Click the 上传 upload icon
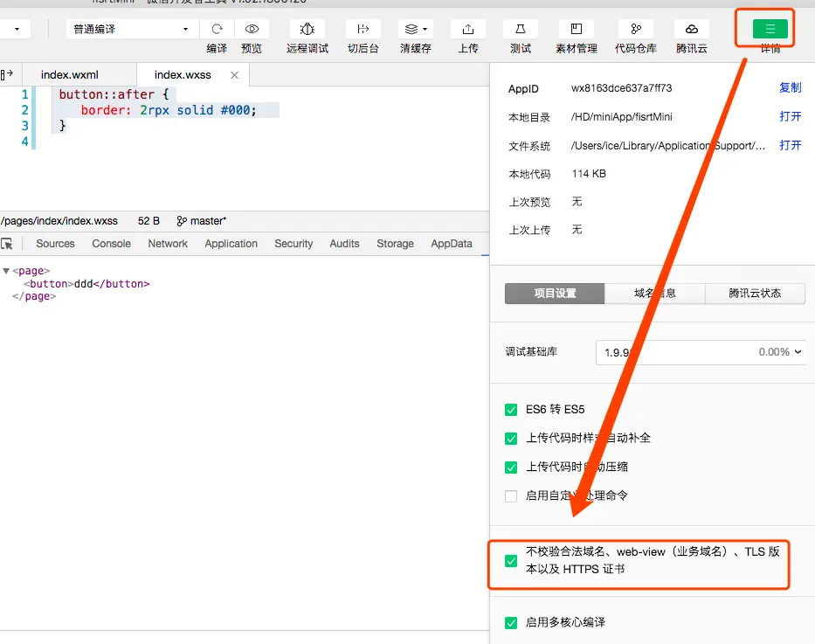Screen dimensions: 815x644 point(468,29)
